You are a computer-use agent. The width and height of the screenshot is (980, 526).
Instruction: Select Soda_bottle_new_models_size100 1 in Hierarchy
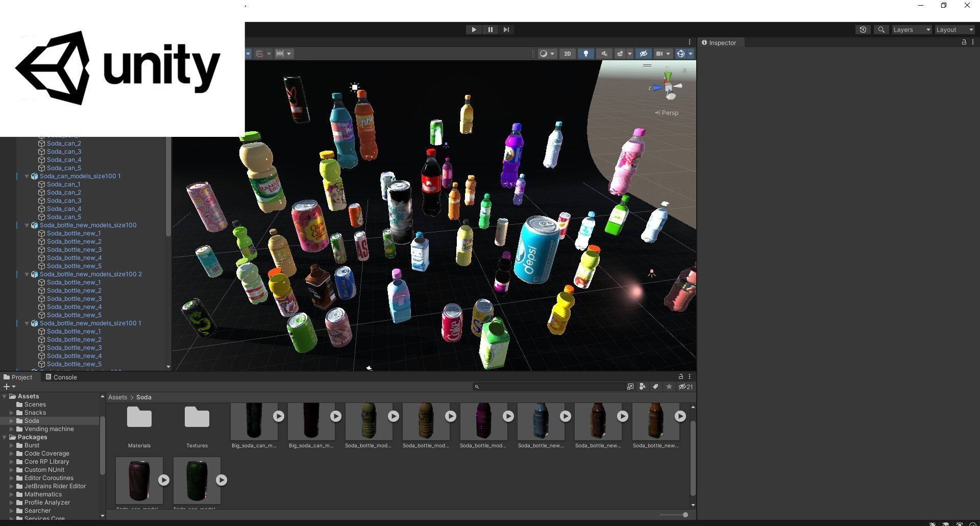pyautogui.click(x=90, y=323)
